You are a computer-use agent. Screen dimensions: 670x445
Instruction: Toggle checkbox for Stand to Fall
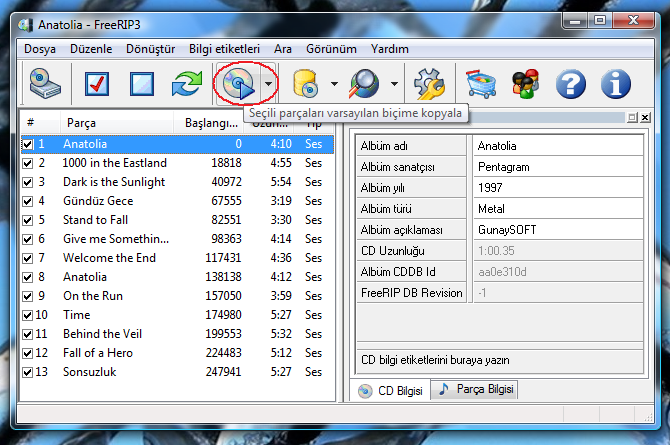28,221
